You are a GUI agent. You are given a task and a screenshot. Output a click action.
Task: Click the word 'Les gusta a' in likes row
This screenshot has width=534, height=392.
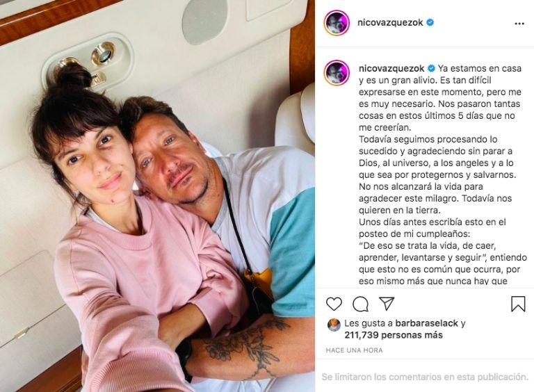369,323
